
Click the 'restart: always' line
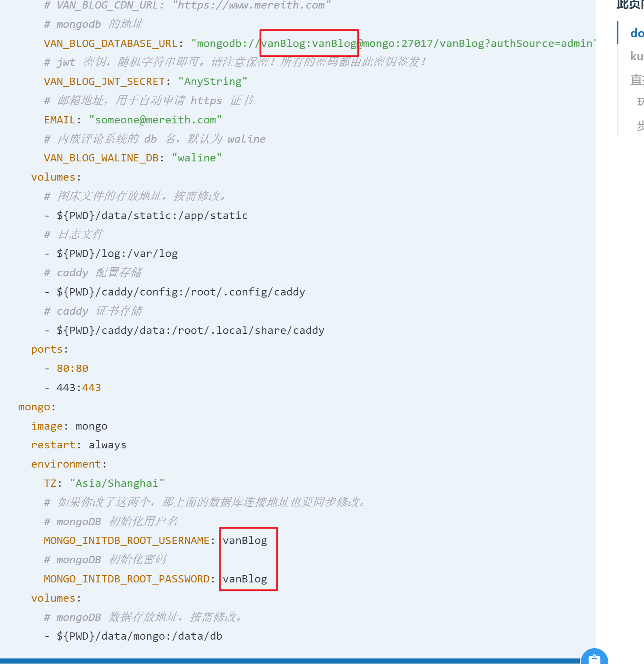point(79,445)
